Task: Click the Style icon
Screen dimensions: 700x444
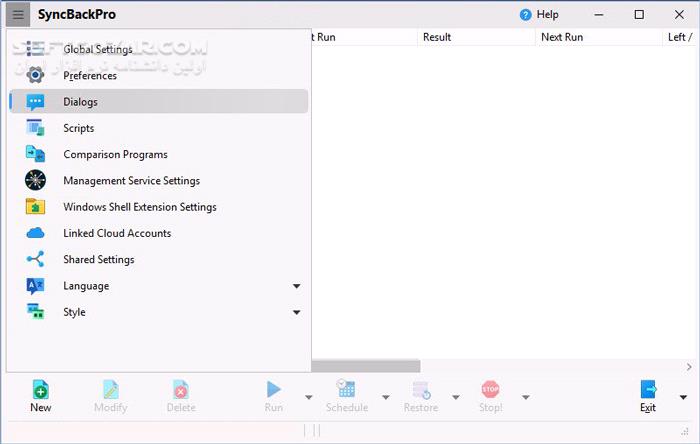Action: (x=35, y=311)
